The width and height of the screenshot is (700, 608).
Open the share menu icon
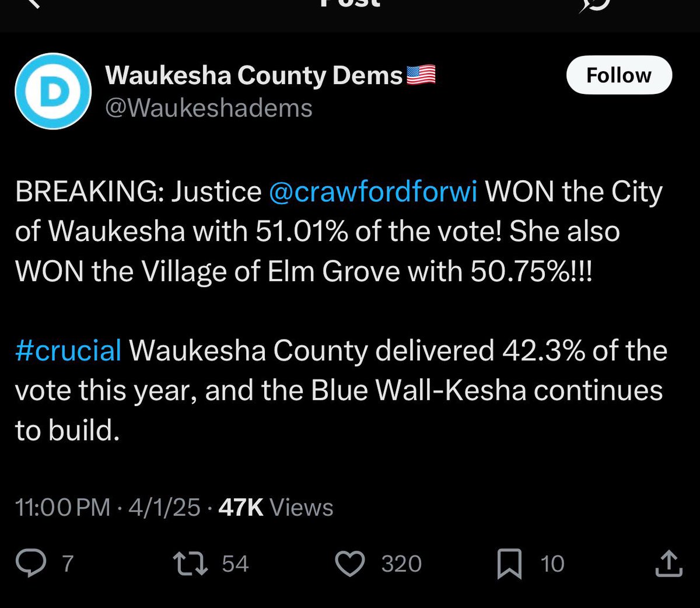point(668,563)
